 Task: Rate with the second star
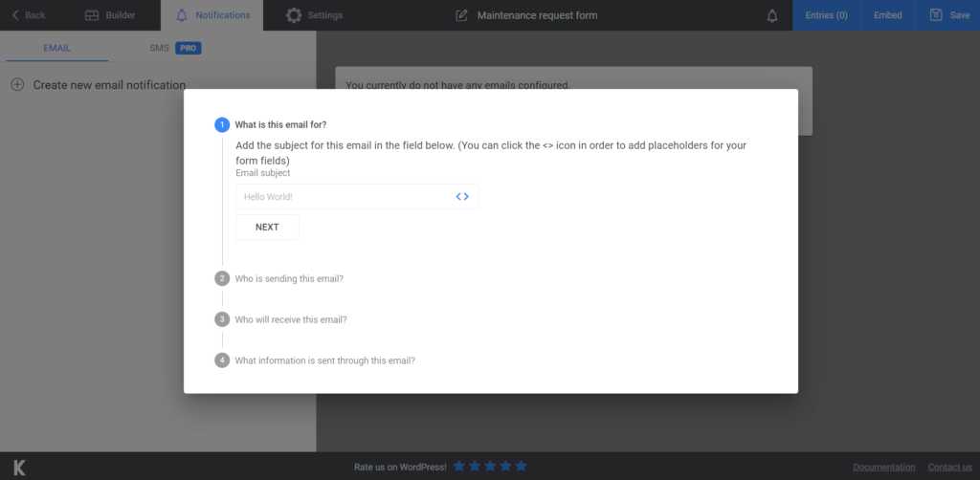tap(475, 467)
